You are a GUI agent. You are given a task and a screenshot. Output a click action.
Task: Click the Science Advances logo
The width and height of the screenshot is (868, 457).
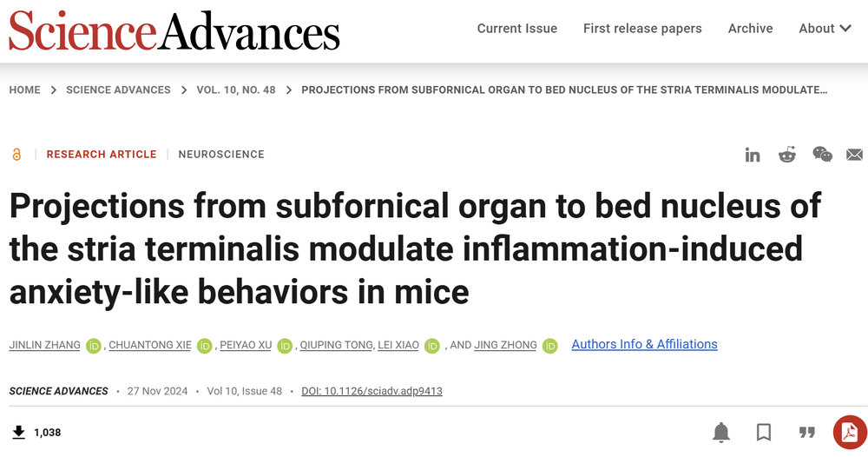[174, 31]
